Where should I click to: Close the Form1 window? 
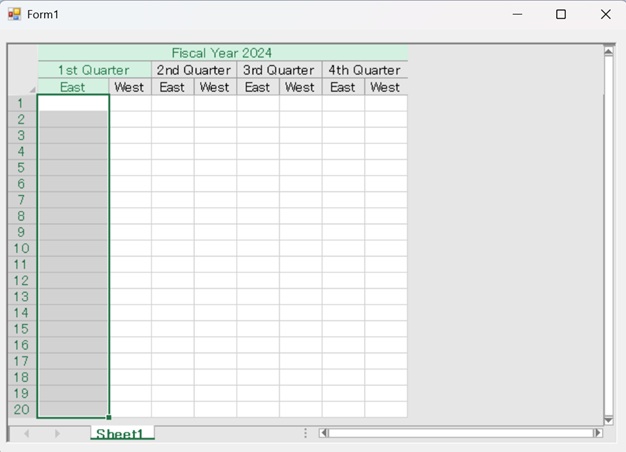pos(606,14)
